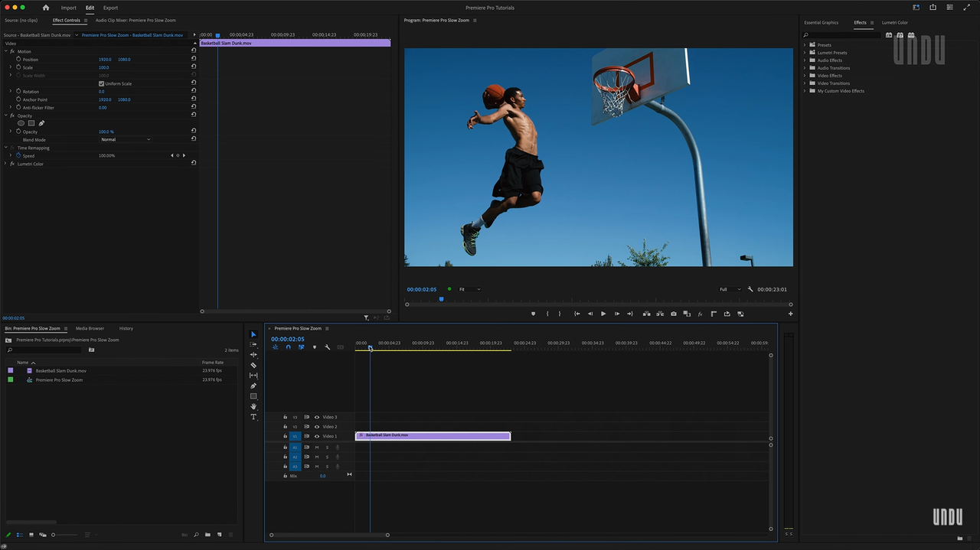Hide Video 2 track with eye icon
The width and height of the screenshot is (980, 550).
coord(317,427)
